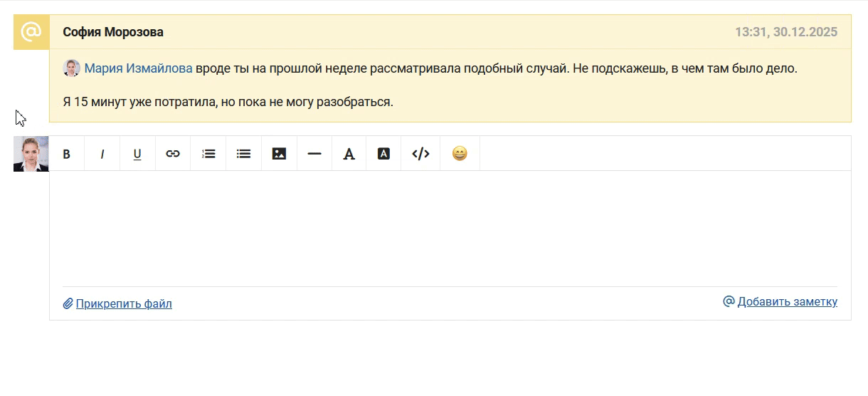Open the emoji picker
Image resolution: width=868 pixels, height=396 pixels.
pyautogui.click(x=460, y=154)
